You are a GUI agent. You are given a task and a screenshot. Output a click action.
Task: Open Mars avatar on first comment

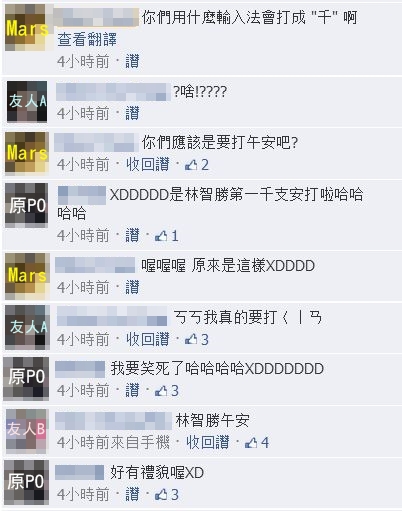pyautogui.click(x=25, y=28)
